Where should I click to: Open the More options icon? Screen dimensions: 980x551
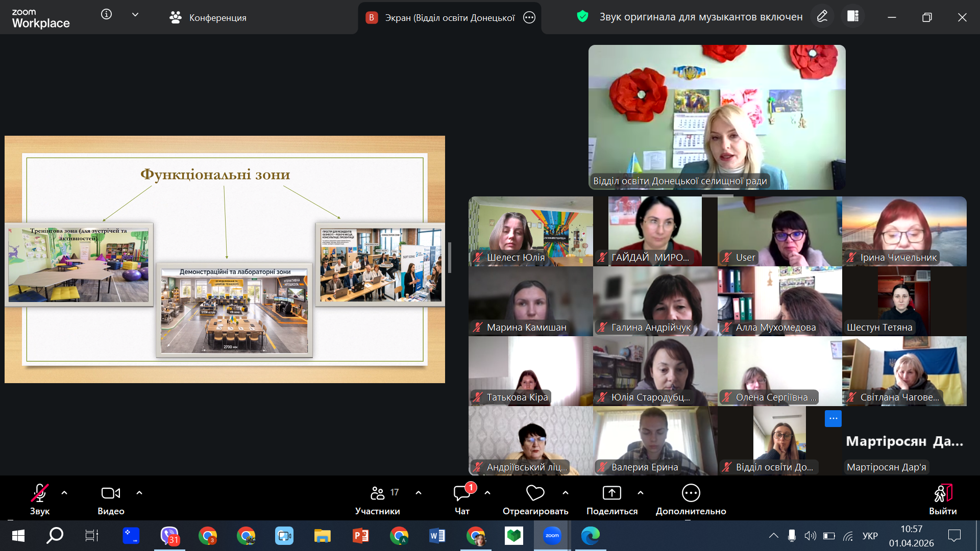click(x=691, y=493)
